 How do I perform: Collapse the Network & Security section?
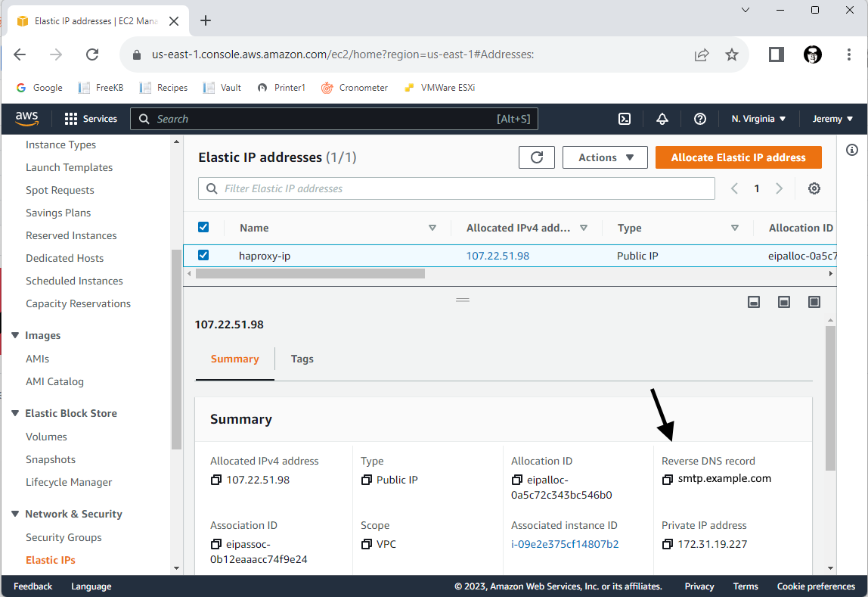pos(15,514)
